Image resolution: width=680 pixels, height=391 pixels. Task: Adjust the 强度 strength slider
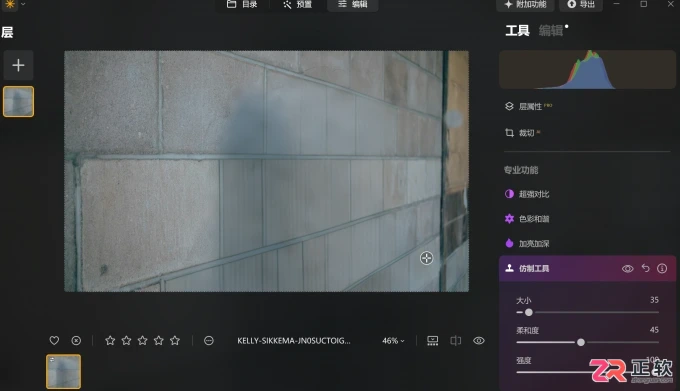[587, 371]
